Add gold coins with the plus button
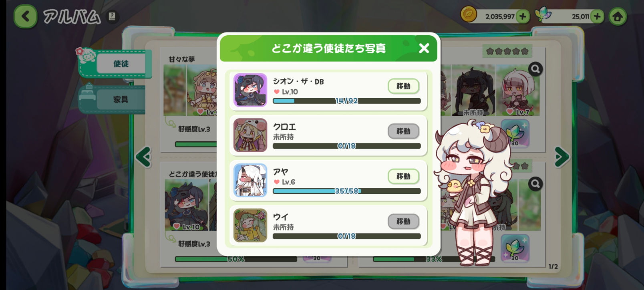644x290 pixels. click(522, 16)
